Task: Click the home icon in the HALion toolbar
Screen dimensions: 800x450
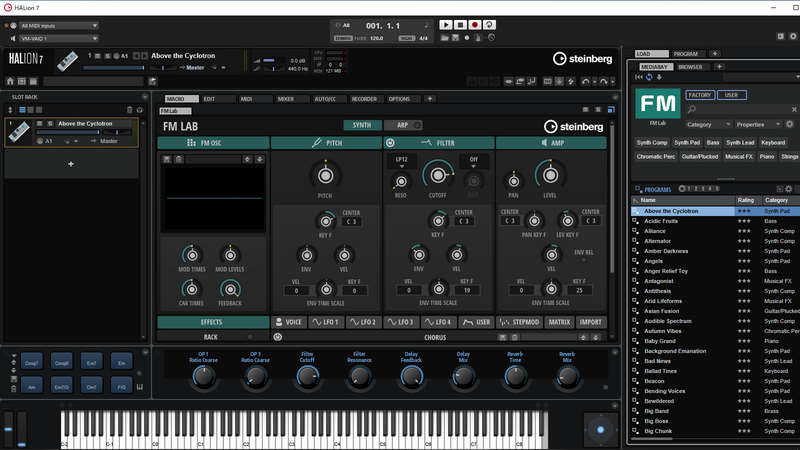Action: (x=10, y=81)
